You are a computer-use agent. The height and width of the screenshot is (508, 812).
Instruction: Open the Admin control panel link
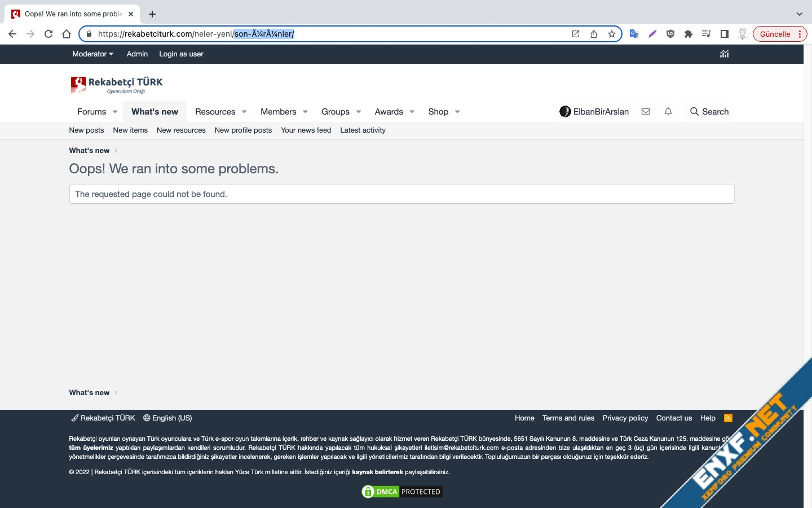coord(137,54)
